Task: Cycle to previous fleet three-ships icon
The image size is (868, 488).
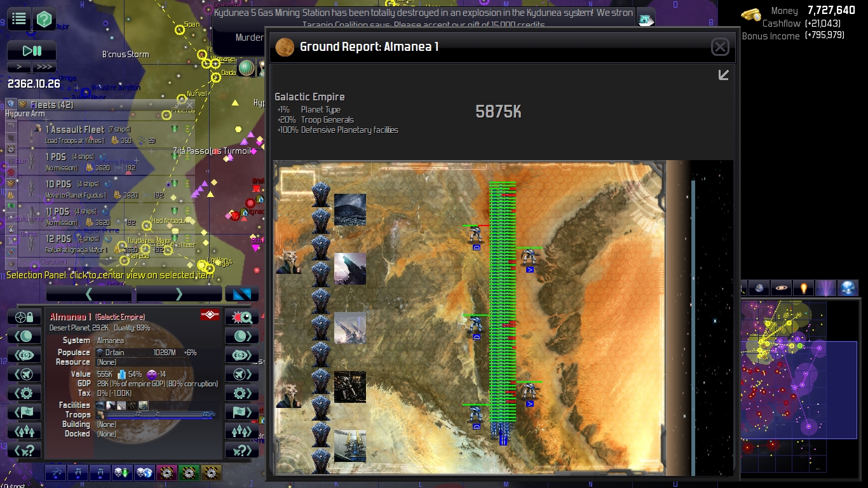Action: coord(24,431)
